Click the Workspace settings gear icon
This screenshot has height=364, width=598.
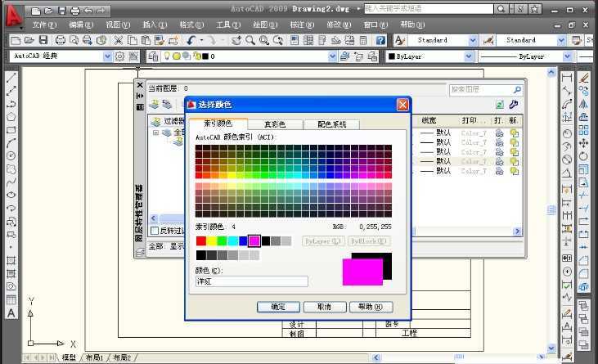coord(119,56)
